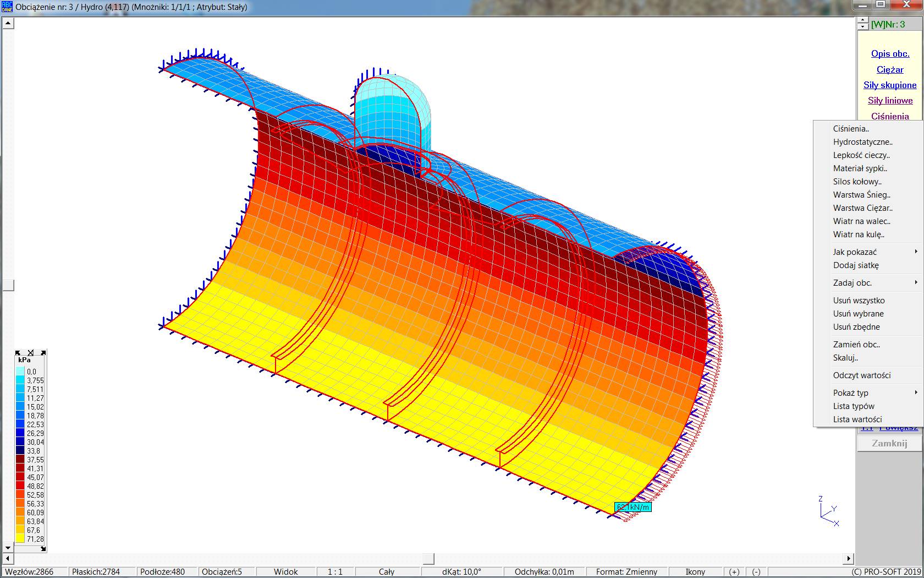The height and width of the screenshot is (578, 924).
Task: Open the 'Siły skupione' link
Action: click(890, 85)
